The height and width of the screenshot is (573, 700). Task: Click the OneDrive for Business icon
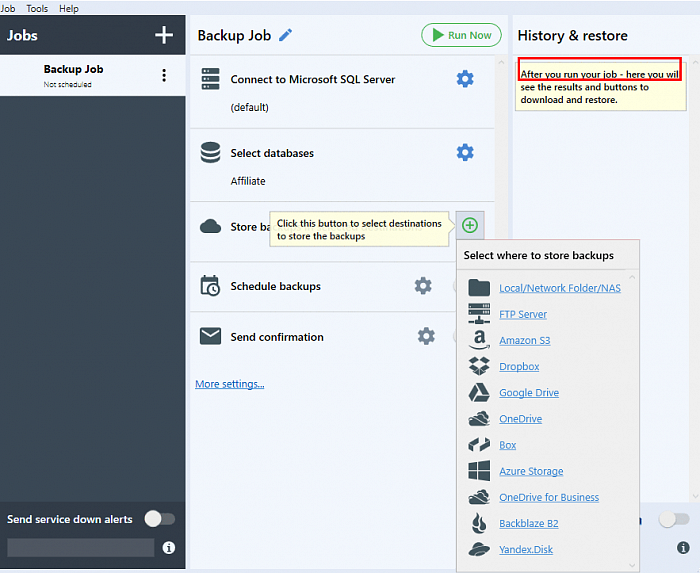tap(479, 497)
